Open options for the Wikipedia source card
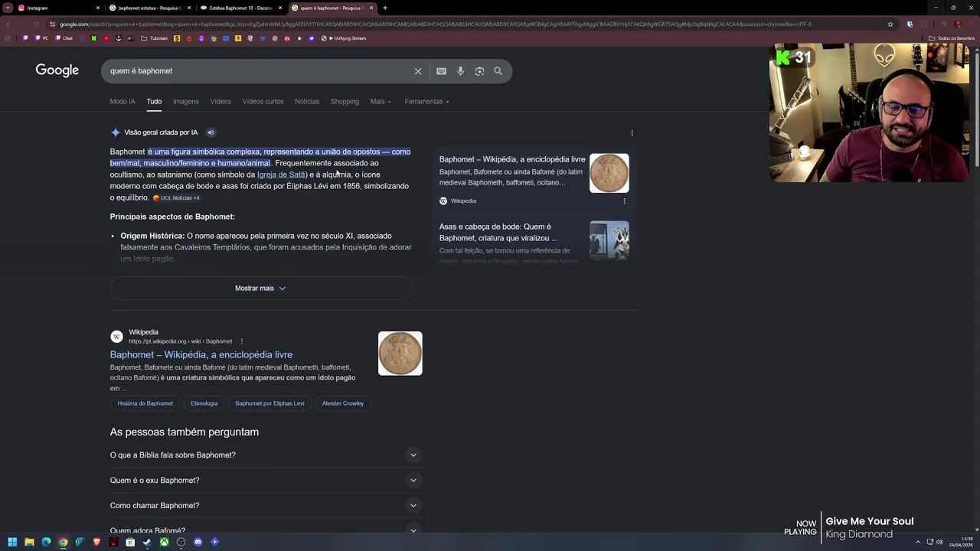 coord(624,201)
